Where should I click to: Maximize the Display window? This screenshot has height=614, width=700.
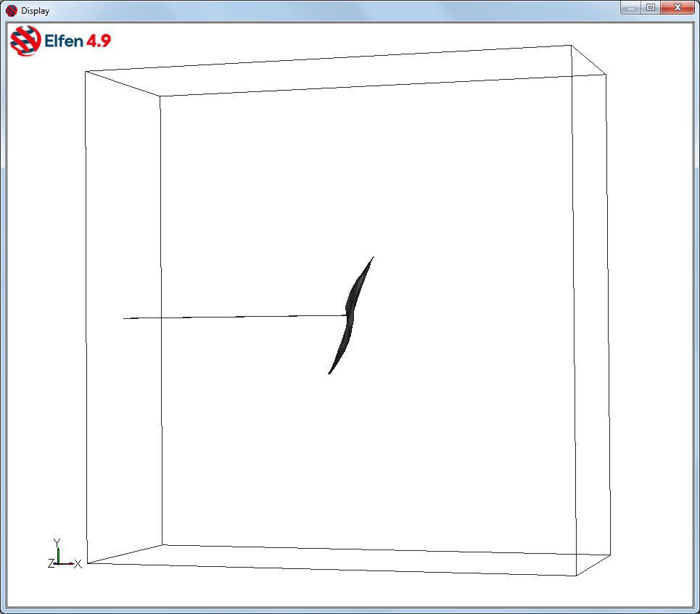[651, 7]
